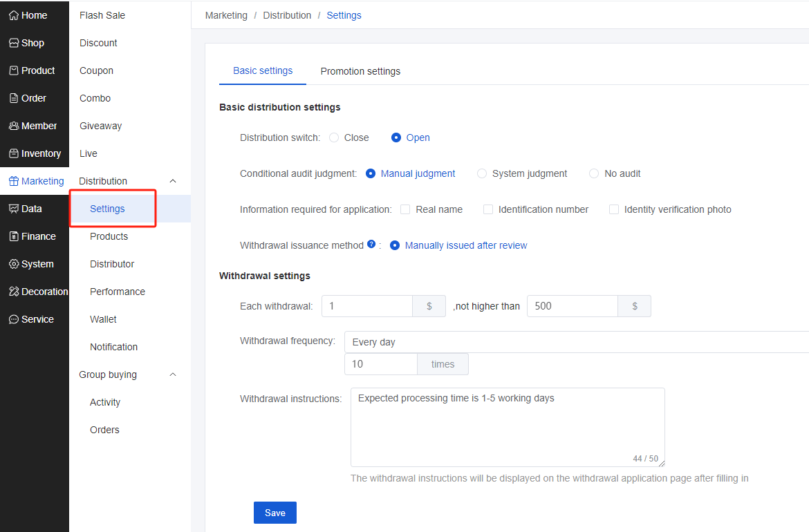
Task: Click the System gear icon
Action: pyautogui.click(x=14, y=264)
